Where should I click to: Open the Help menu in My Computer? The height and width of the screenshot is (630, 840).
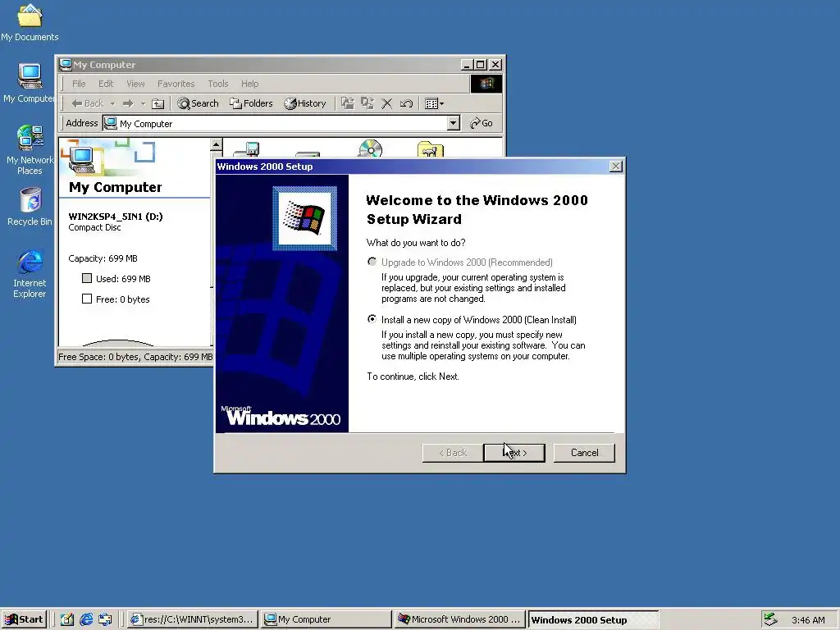click(249, 84)
